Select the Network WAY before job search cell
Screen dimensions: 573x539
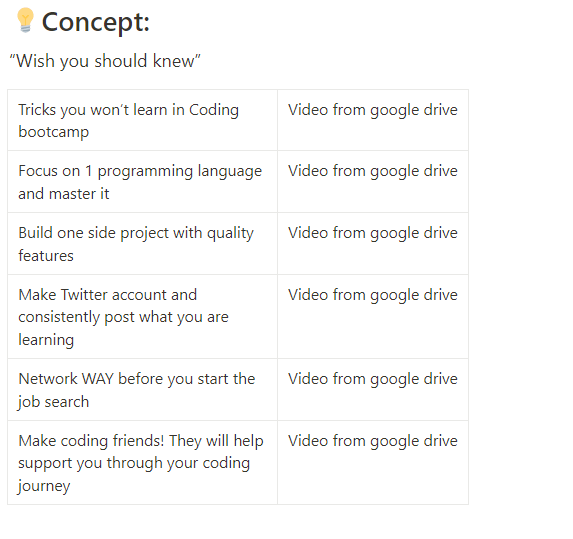pyautogui.click(x=143, y=390)
